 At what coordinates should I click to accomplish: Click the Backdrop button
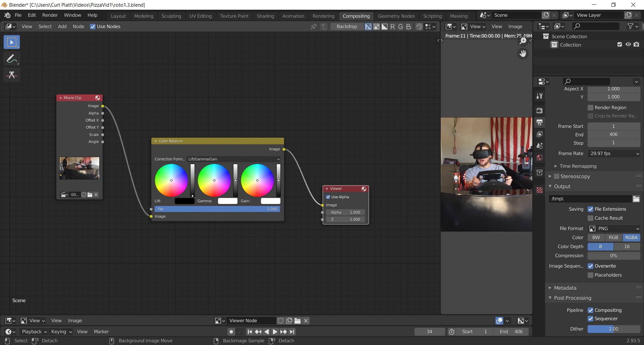(x=347, y=26)
